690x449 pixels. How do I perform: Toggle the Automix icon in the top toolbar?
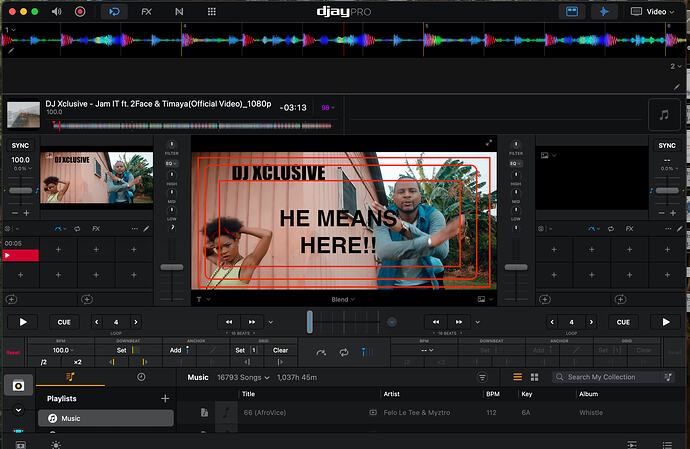point(114,11)
